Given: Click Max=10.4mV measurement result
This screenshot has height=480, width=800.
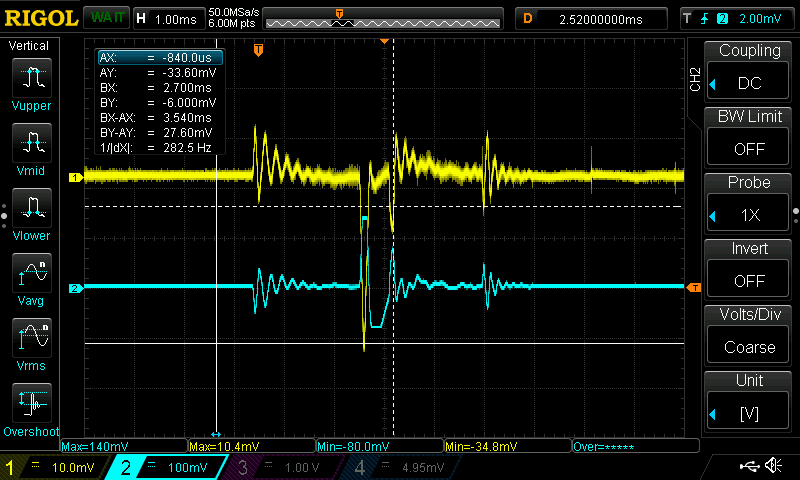Looking at the screenshot, I should coord(252,446).
